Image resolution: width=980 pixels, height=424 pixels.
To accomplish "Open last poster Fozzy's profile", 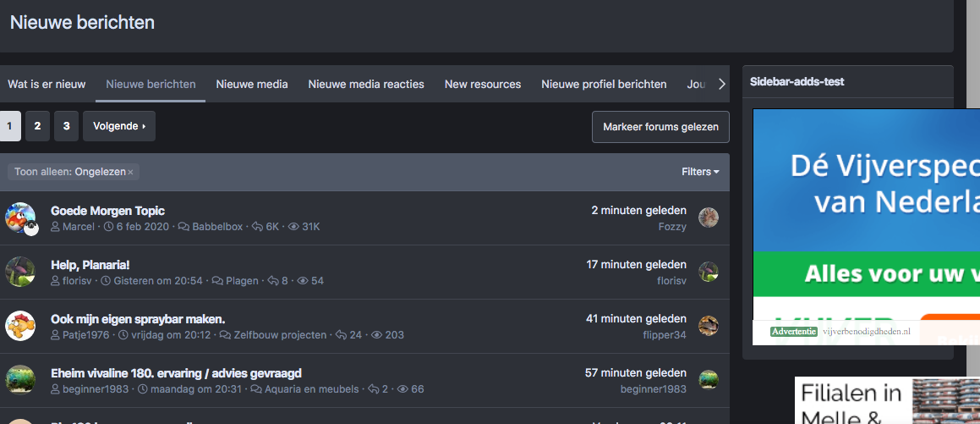I will click(x=672, y=226).
